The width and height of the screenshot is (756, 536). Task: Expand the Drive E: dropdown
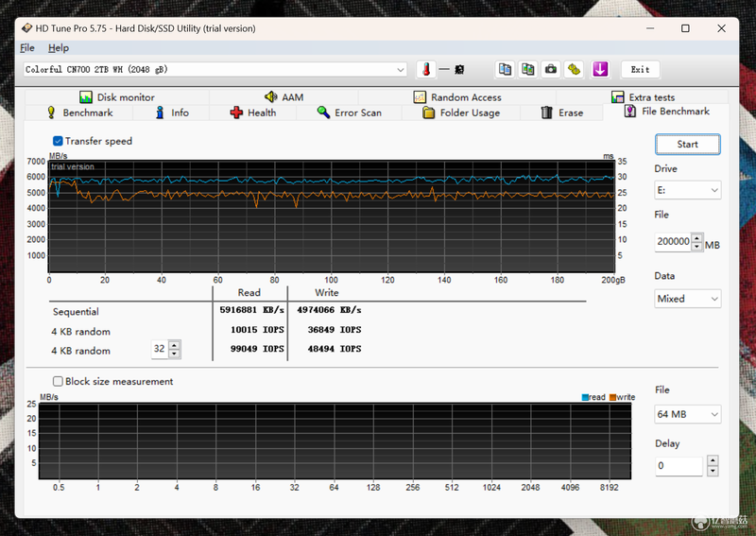(688, 190)
